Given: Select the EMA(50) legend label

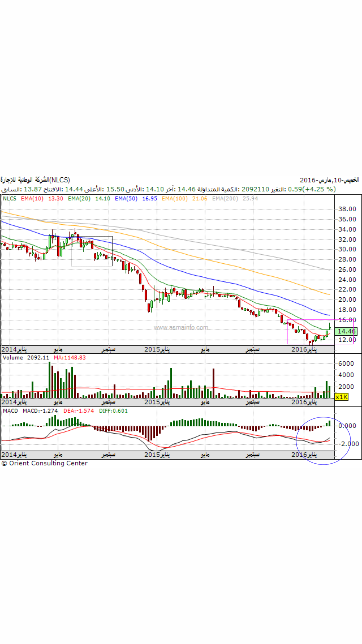Looking at the screenshot, I should [126, 198].
